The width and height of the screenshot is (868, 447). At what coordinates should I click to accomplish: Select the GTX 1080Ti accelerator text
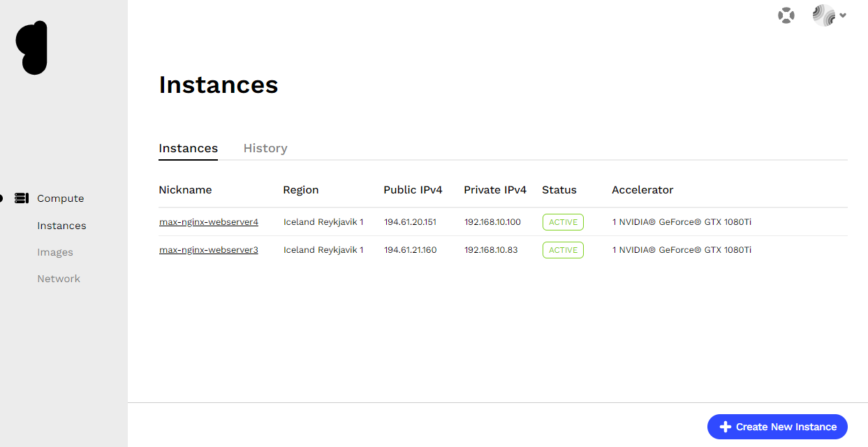point(682,221)
